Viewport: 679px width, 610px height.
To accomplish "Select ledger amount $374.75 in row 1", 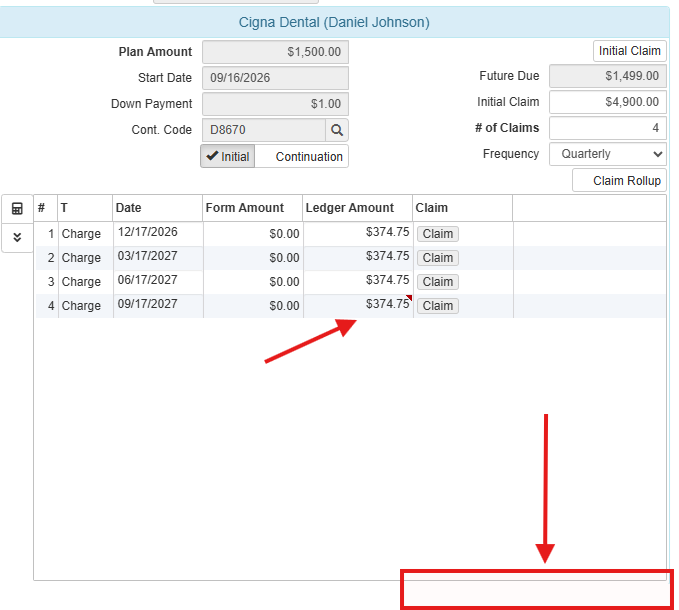I will (x=358, y=234).
